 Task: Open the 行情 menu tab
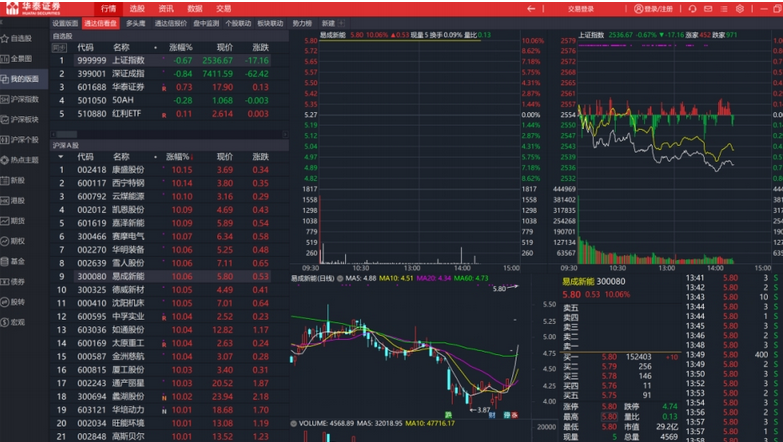pyautogui.click(x=108, y=8)
